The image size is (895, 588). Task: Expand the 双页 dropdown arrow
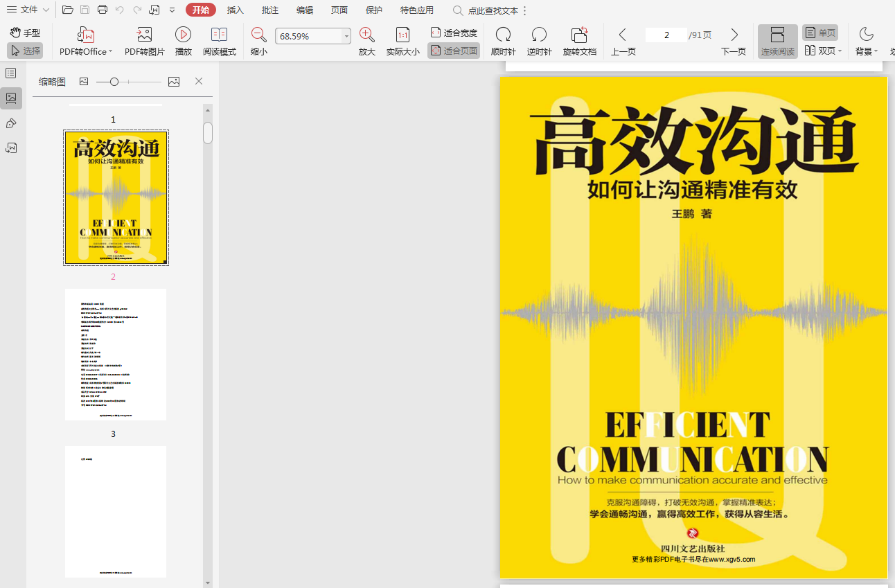click(x=840, y=51)
